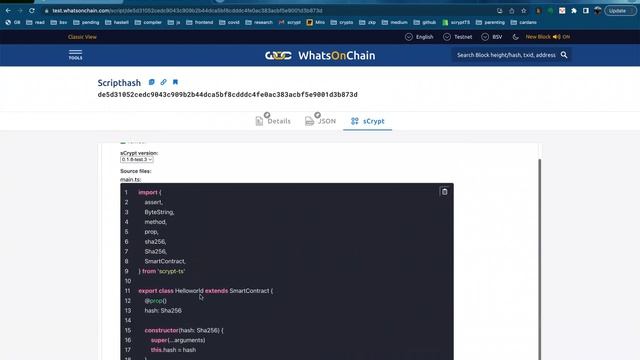Open the 'frontend' bookmarks folder
Viewport: 640px width, 360px height.
200,22
